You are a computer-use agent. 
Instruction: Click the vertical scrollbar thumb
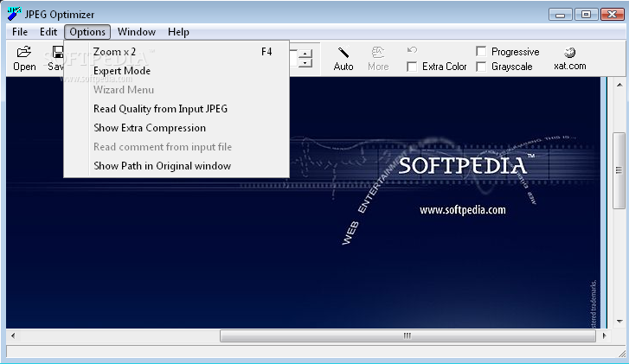pos(619,170)
